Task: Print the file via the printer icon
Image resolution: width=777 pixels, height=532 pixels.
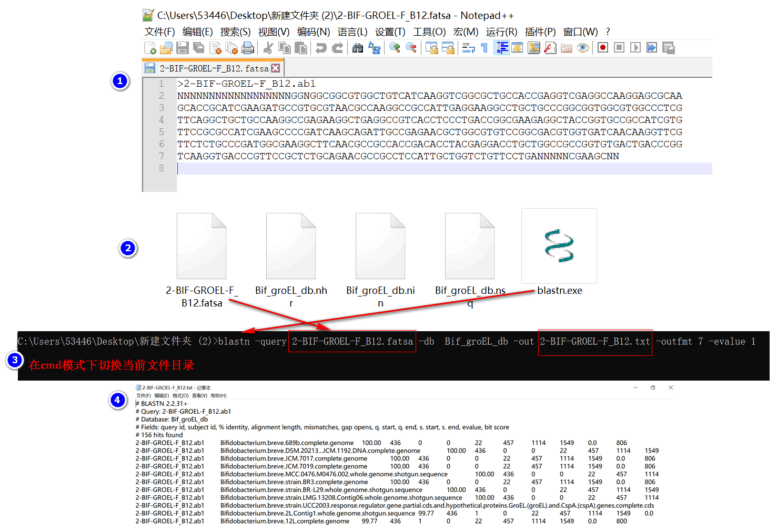Action: tap(248, 48)
